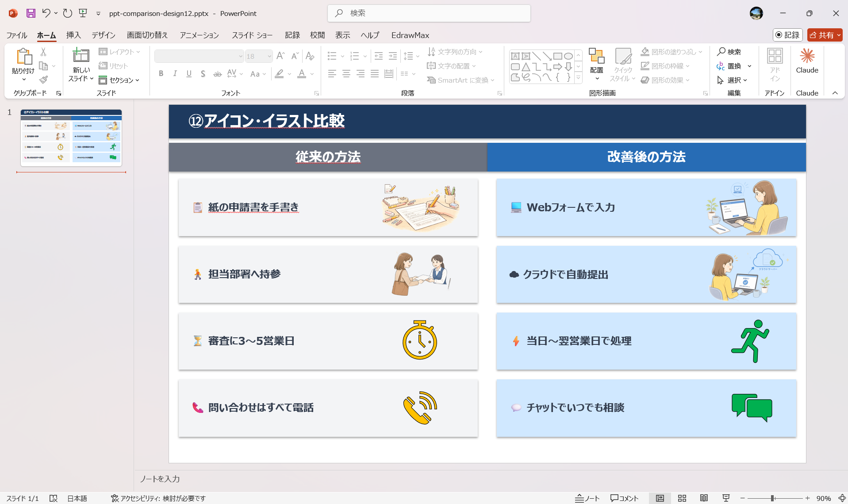Open the スライド ショー tab
The height and width of the screenshot is (504, 848).
pos(252,35)
